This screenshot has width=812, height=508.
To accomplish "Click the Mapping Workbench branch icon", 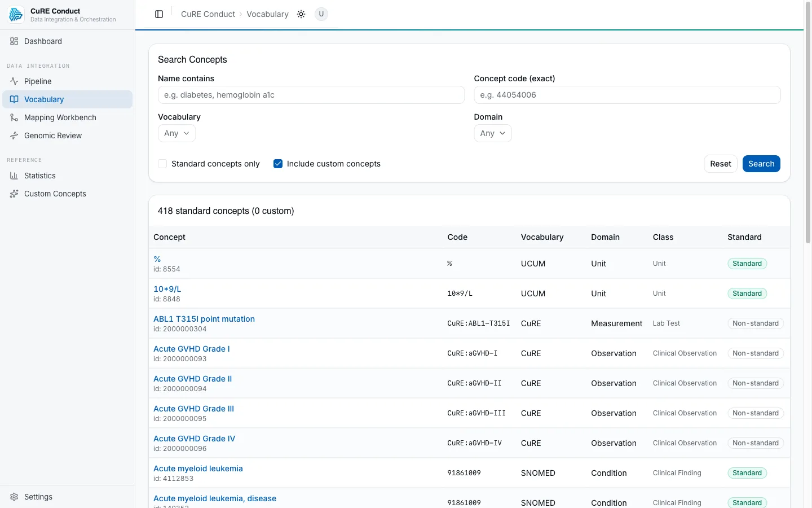I will [14, 117].
